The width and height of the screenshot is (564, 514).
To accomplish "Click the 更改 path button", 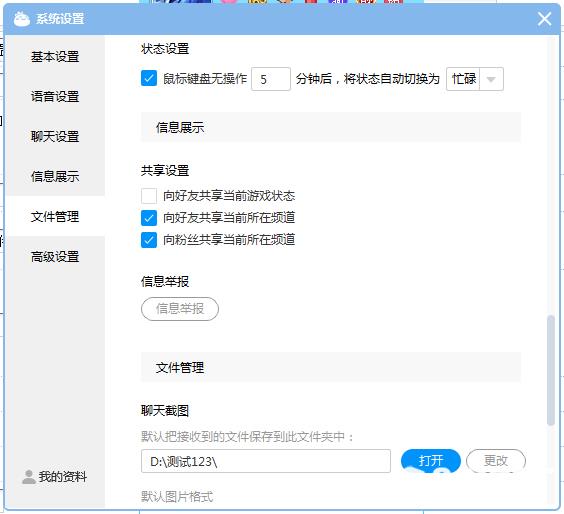I will [496, 460].
